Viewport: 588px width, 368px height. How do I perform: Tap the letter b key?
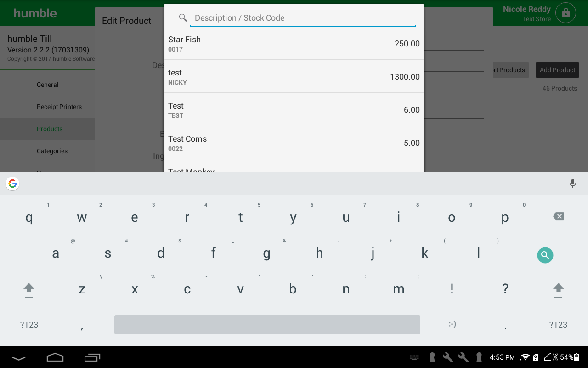tap(293, 289)
